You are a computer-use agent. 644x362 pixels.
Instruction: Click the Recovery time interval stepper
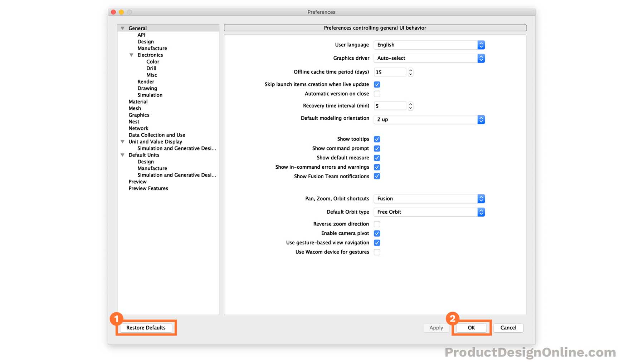click(410, 106)
